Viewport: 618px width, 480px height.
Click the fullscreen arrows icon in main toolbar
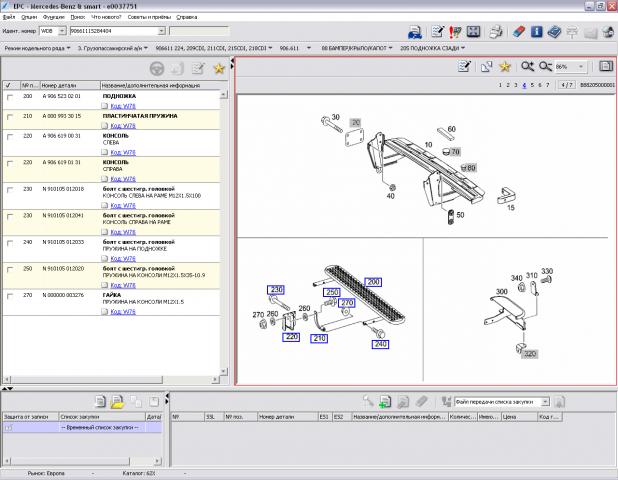tap(473, 32)
